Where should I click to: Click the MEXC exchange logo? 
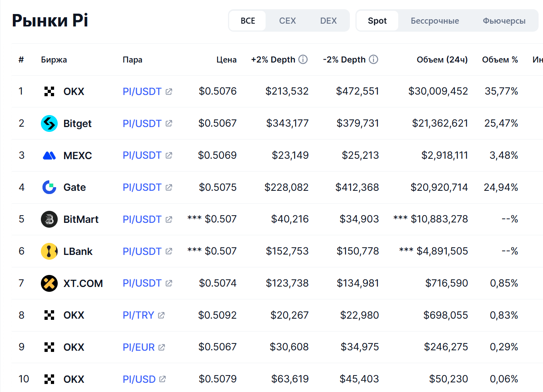pos(49,156)
